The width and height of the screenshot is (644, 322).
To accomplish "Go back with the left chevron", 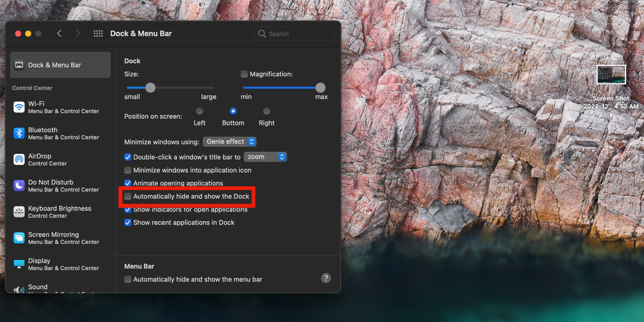I will (59, 33).
